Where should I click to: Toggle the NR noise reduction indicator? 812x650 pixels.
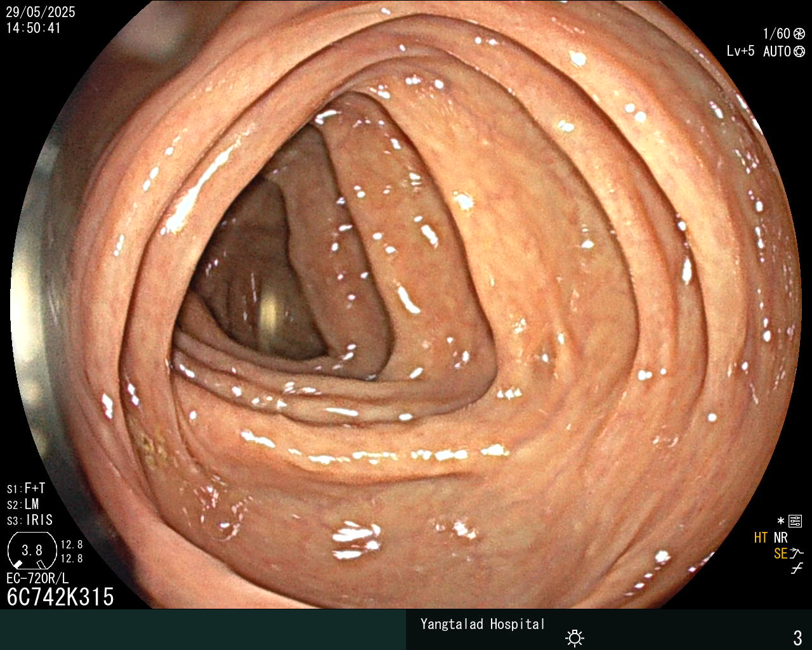(x=781, y=538)
